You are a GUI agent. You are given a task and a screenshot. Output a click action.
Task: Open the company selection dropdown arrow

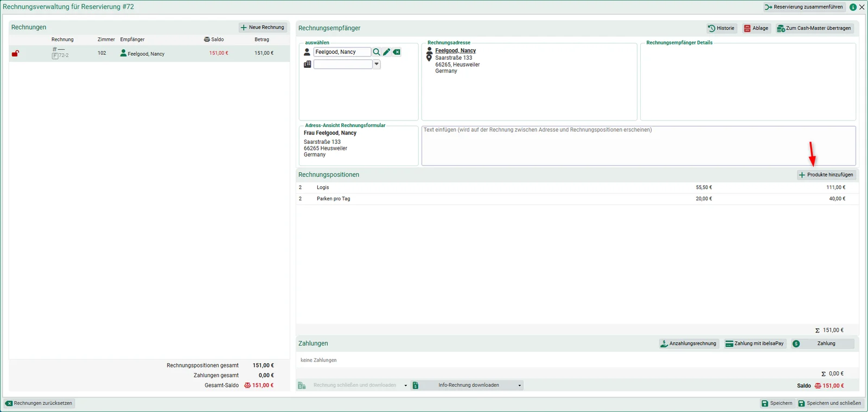pyautogui.click(x=376, y=64)
